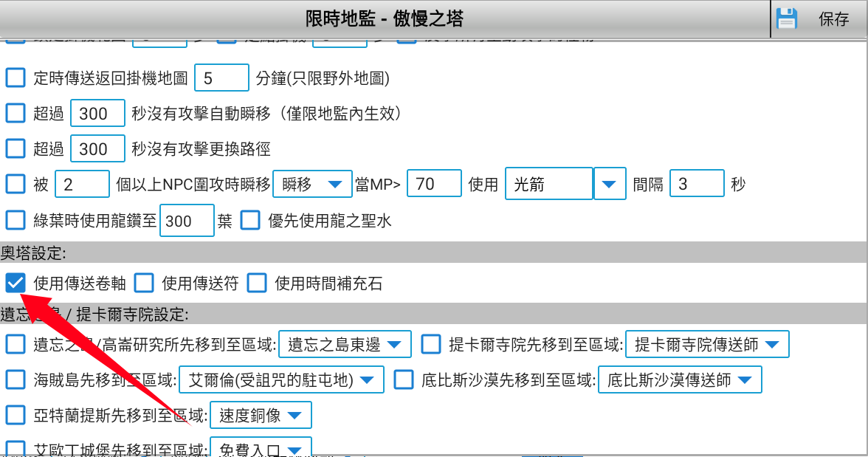Viewport: 868px width, 457px height.
Task: Click the 保存 button label
Action: 834,19
